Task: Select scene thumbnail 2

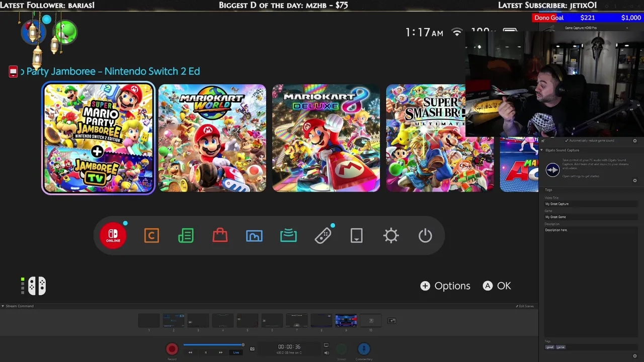Action: 174,320
